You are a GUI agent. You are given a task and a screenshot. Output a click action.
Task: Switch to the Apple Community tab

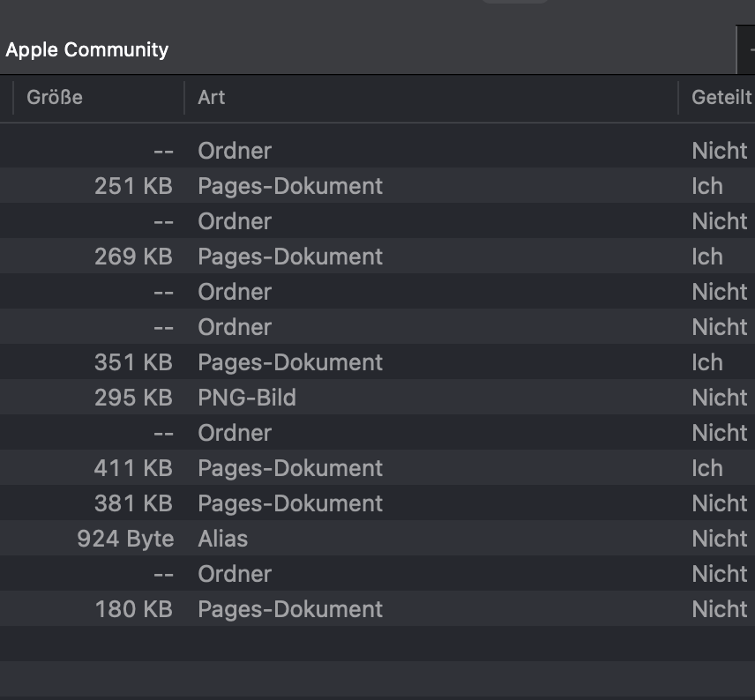click(x=86, y=49)
